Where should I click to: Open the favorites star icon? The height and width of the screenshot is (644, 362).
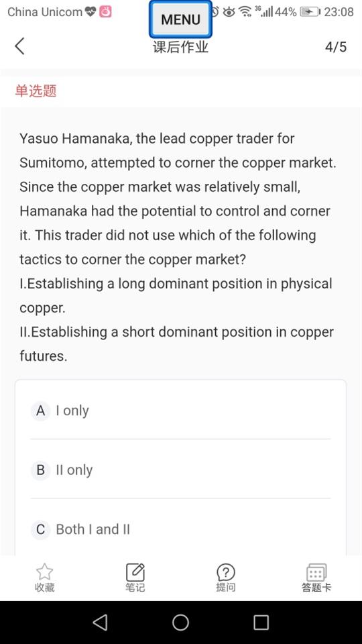pyautogui.click(x=45, y=572)
